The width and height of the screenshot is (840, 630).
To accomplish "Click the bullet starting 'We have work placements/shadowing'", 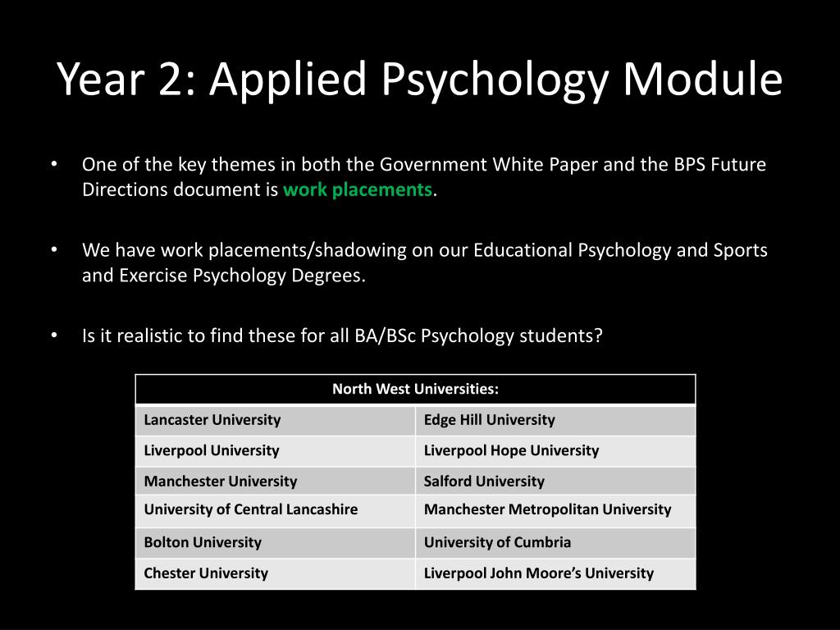I will coord(424,262).
